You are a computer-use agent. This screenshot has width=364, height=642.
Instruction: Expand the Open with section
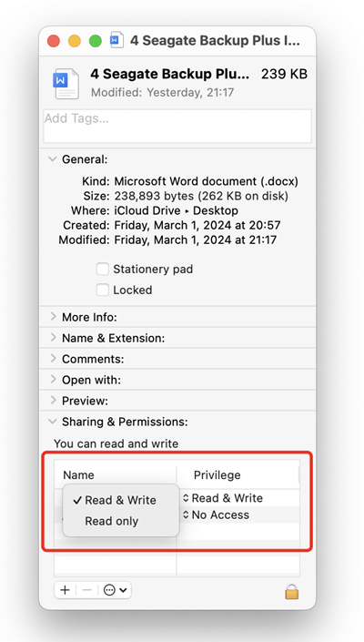[x=53, y=380]
